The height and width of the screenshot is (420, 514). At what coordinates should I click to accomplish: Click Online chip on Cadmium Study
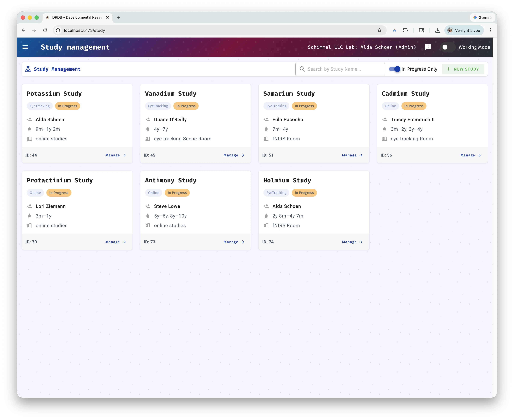tap(390, 106)
